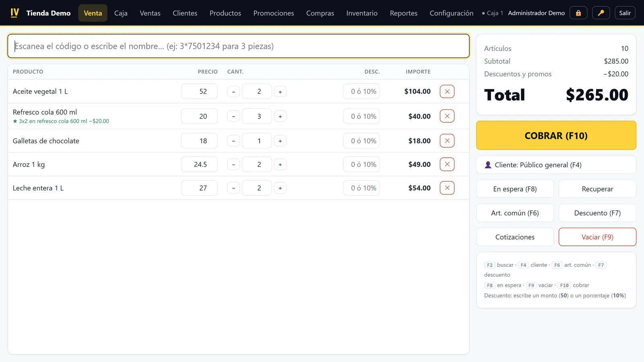The height and width of the screenshot is (362, 644).
Task: Open the Clientes tab
Action: point(185,13)
